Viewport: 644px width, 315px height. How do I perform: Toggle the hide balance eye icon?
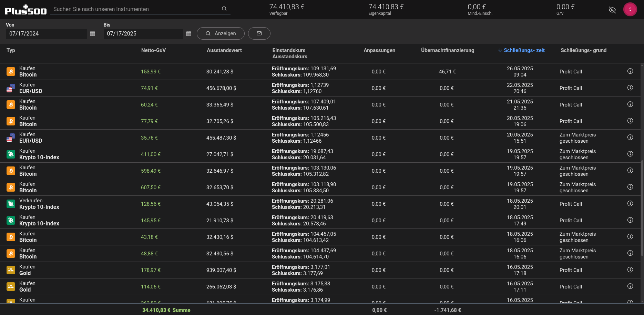(x=612, y=10)
